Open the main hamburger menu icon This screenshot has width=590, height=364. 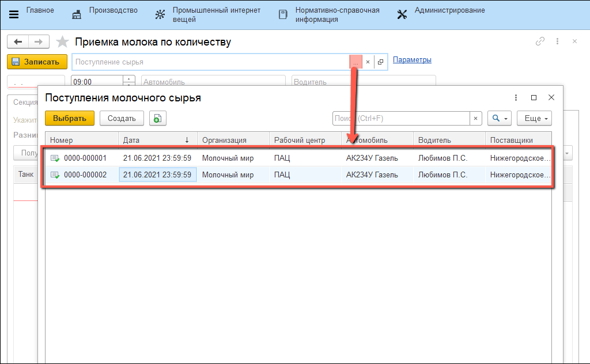(14, 14)
